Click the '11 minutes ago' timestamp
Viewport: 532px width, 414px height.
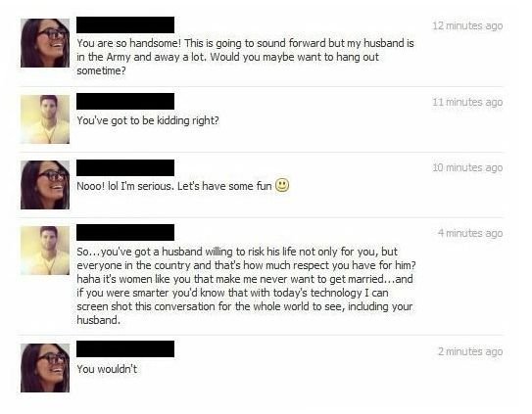(467, 102)
